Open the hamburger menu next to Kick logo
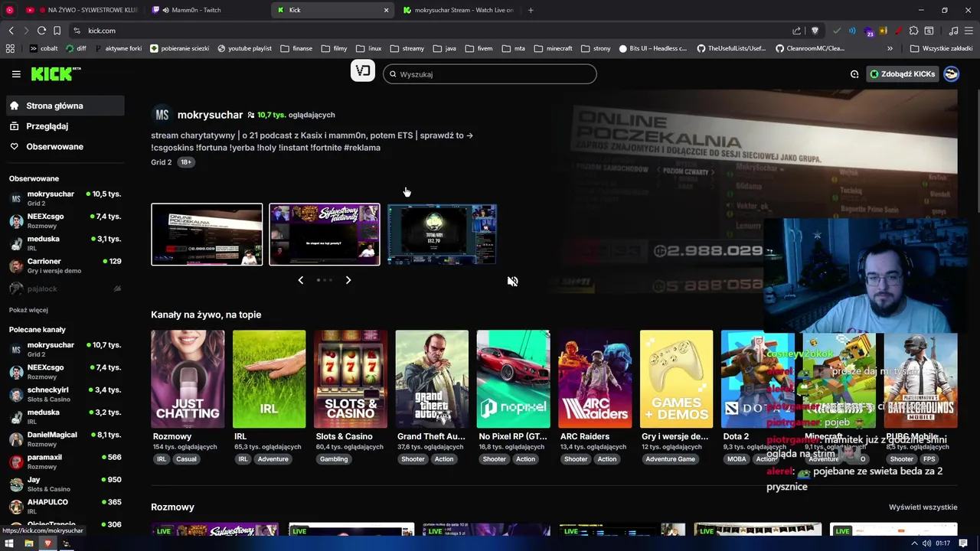The width and height of the screenshot is (980, 551). coord(16,74)
